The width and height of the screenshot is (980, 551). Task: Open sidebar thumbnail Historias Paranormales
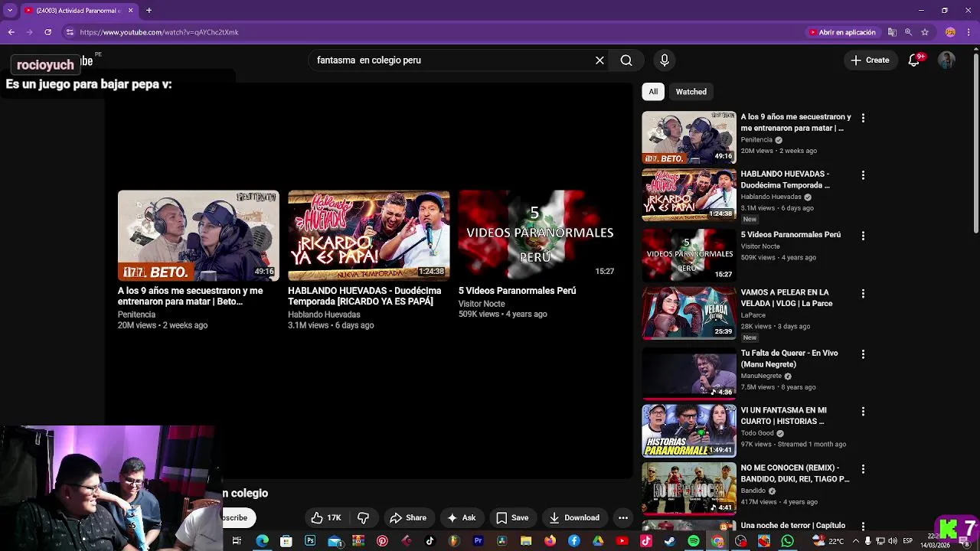tap(689, 431)
